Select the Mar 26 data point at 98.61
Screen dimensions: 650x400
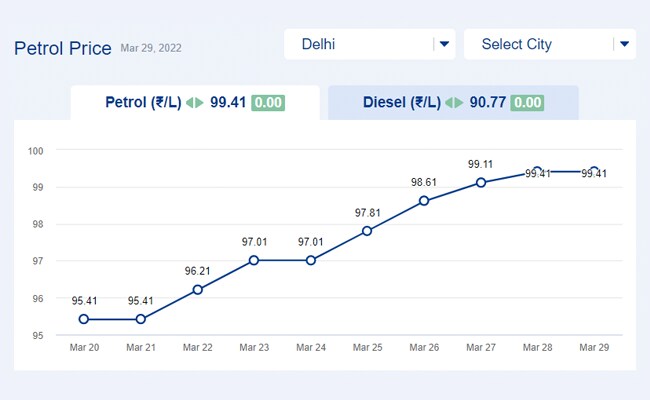point(424,200)
